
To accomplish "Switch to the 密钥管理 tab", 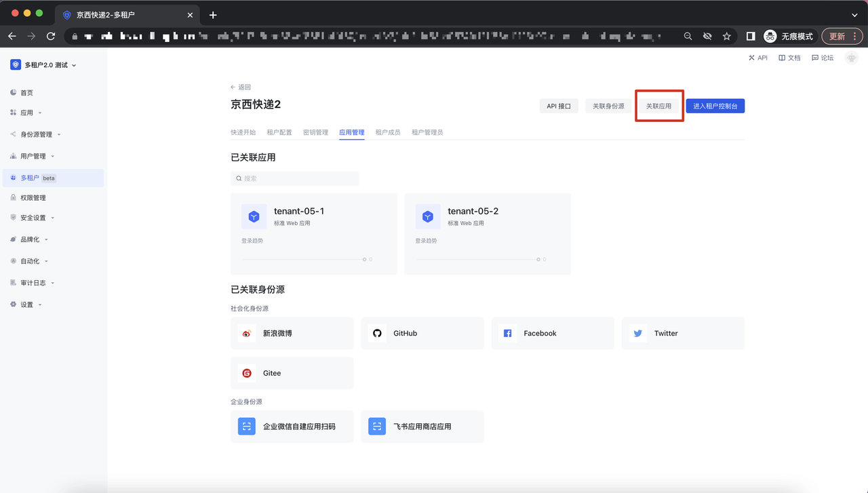I will pyautogui.click(x=315, y=132).
